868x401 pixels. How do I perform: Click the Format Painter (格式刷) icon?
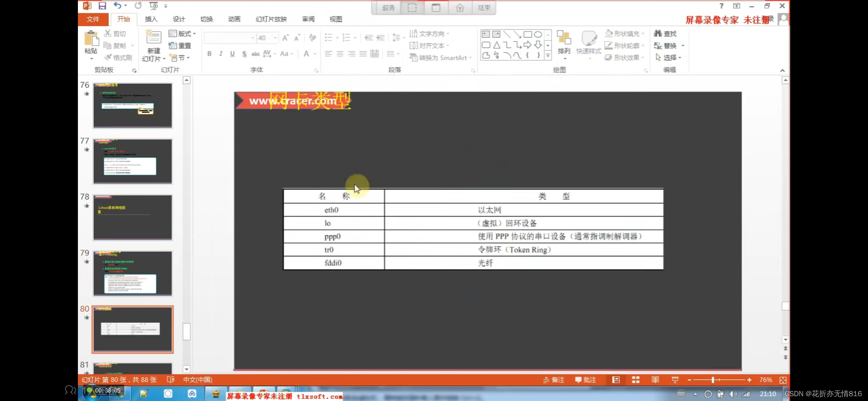[108, 57]
